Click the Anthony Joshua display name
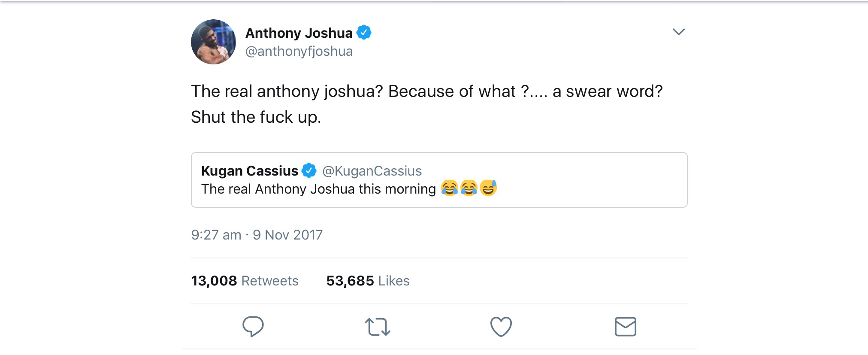Screen dimensions: 868x355 point(299,33)
